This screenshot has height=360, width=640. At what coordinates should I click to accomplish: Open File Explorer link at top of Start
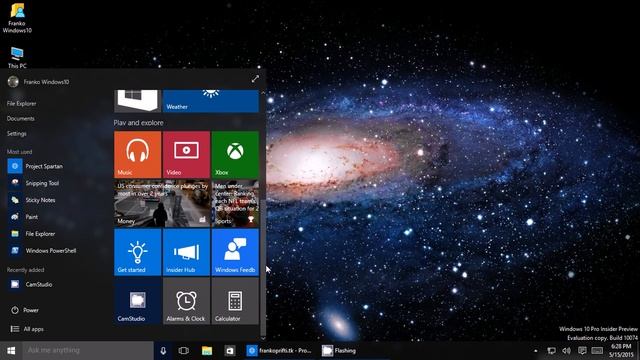click(22, 104)
